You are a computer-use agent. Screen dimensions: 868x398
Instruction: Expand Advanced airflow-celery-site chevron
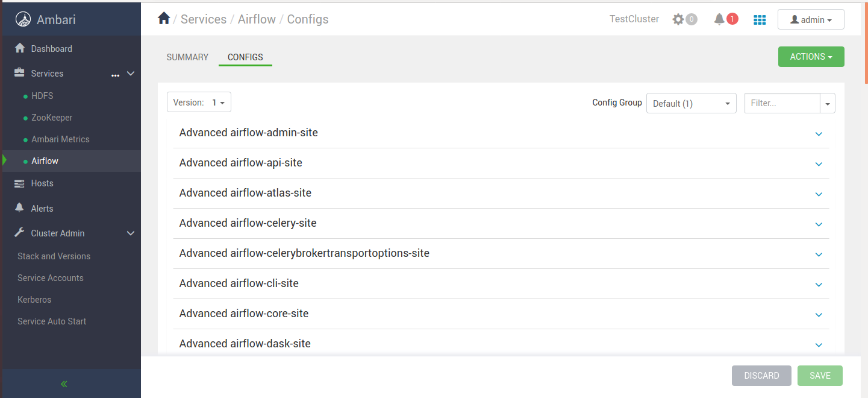point(819,224)
